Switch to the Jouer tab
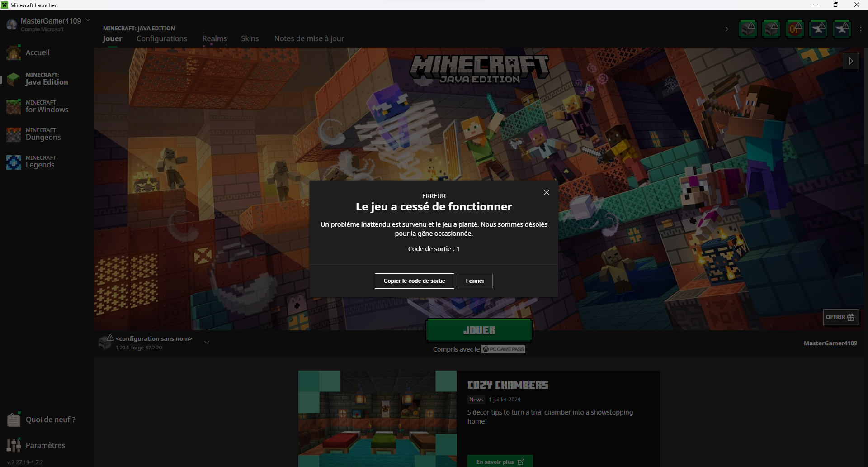The width and height of the screenshot is (868, 467). click(112, 39)
